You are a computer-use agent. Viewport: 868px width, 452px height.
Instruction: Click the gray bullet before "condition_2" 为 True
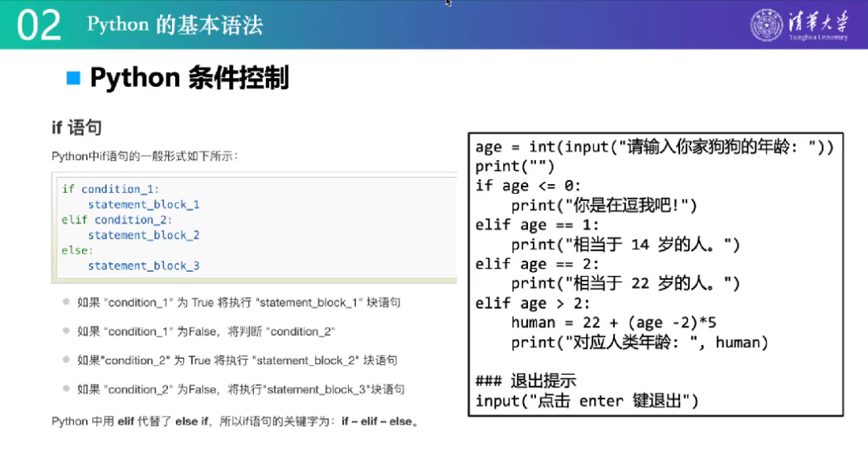66,360
